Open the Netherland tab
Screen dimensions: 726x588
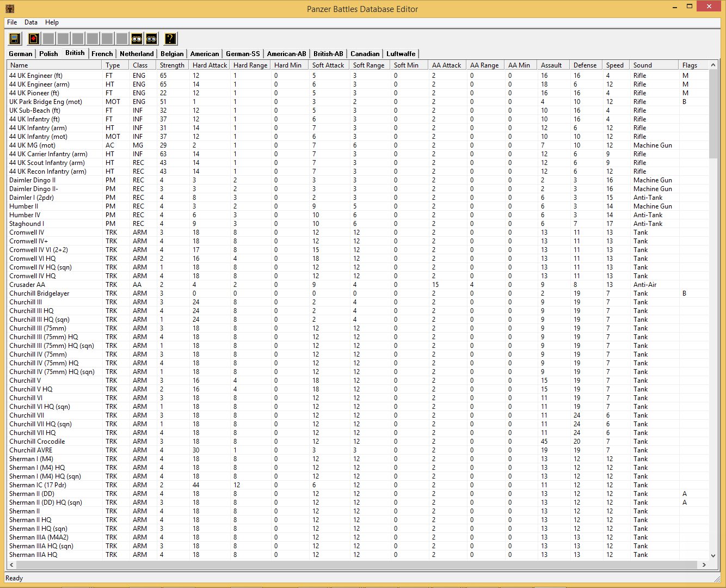[137, 54]
